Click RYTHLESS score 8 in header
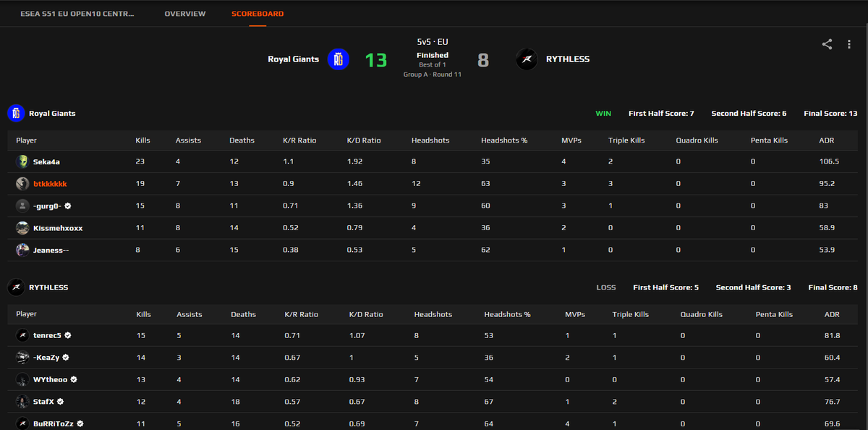The width and height of the screenshot is (868, 430). tap(483, 60)
